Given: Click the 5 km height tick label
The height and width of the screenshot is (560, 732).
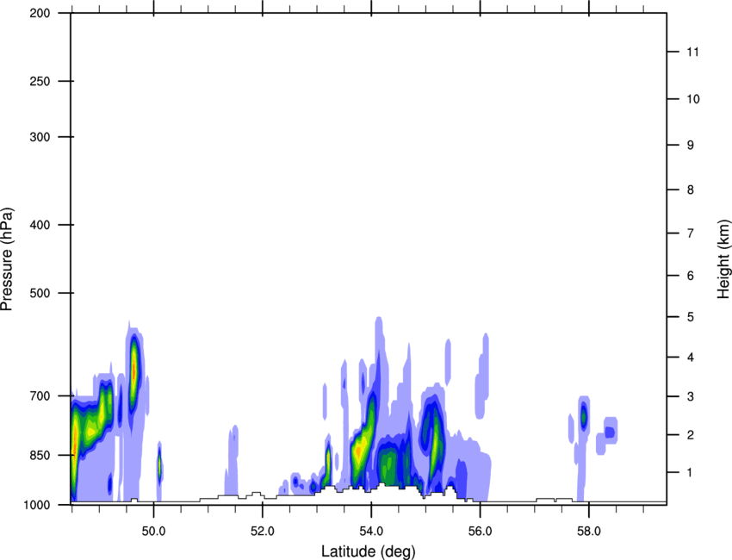Looking at the screenshot, I should pos(690,318).
